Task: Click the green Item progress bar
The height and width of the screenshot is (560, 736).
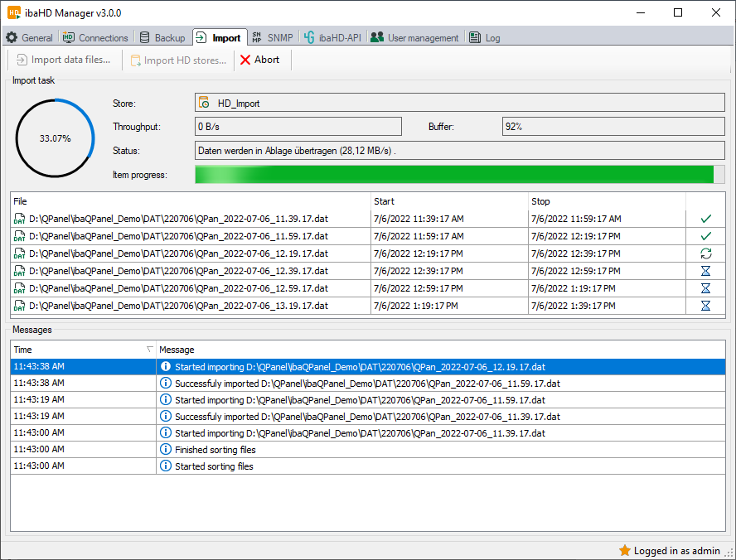Action: point(454,175)
